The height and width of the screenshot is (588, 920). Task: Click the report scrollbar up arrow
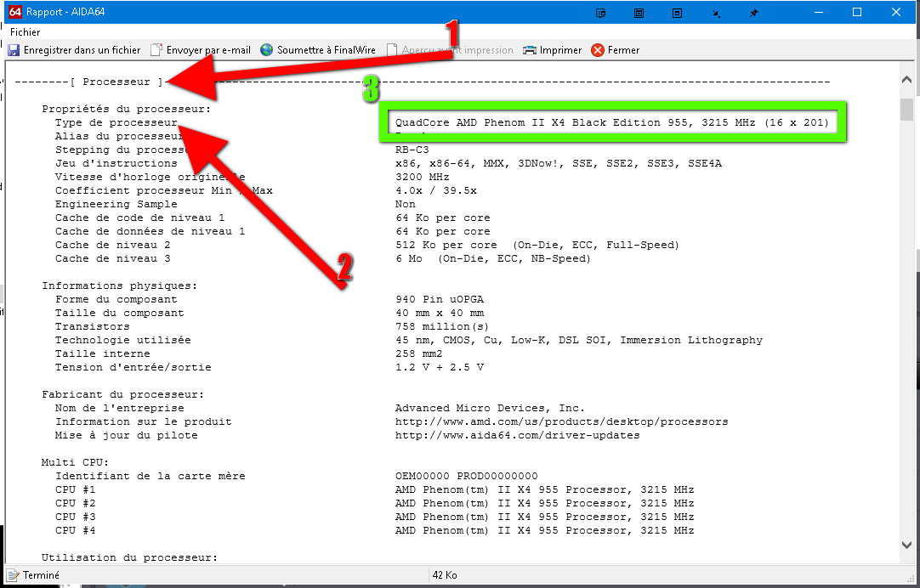[906, 80]
